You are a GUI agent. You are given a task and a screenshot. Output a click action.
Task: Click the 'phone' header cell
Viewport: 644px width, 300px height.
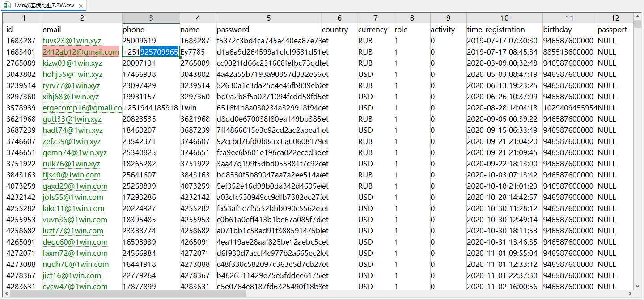pos(151,30)
